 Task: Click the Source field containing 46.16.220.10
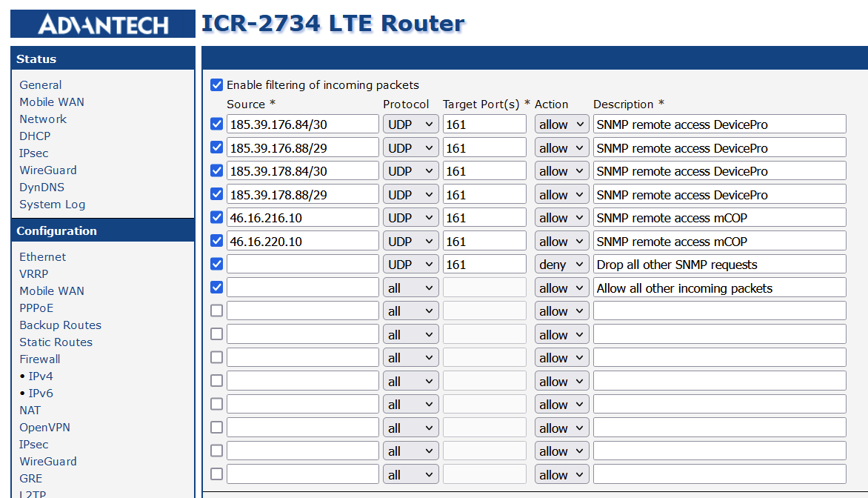tap(303, 241)
